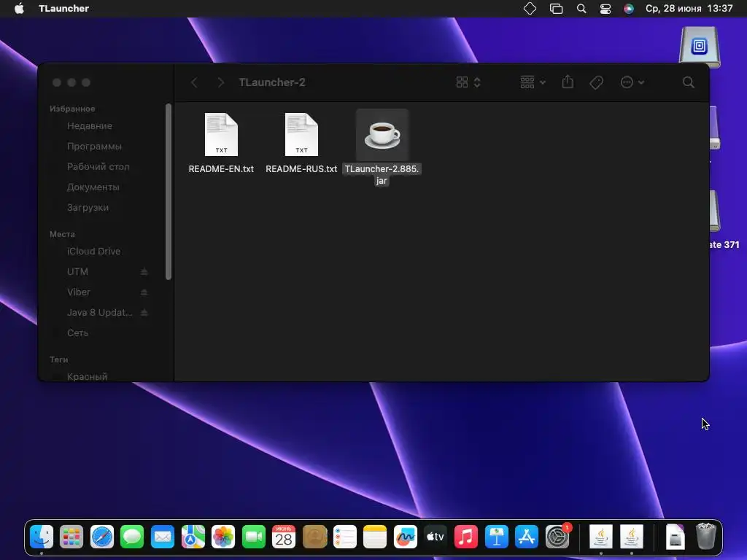Open Siri from menu bar
This screenshot has height=560, width=747.
pos(628,9)
